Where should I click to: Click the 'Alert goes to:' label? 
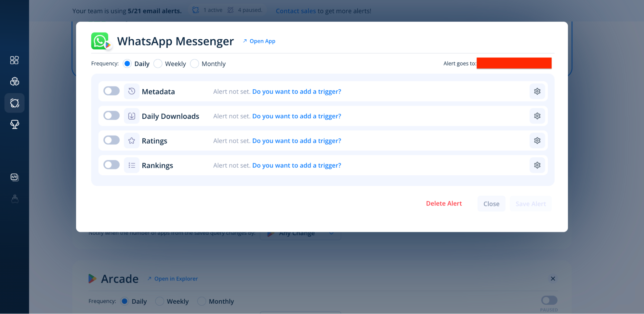coord(460,64)
